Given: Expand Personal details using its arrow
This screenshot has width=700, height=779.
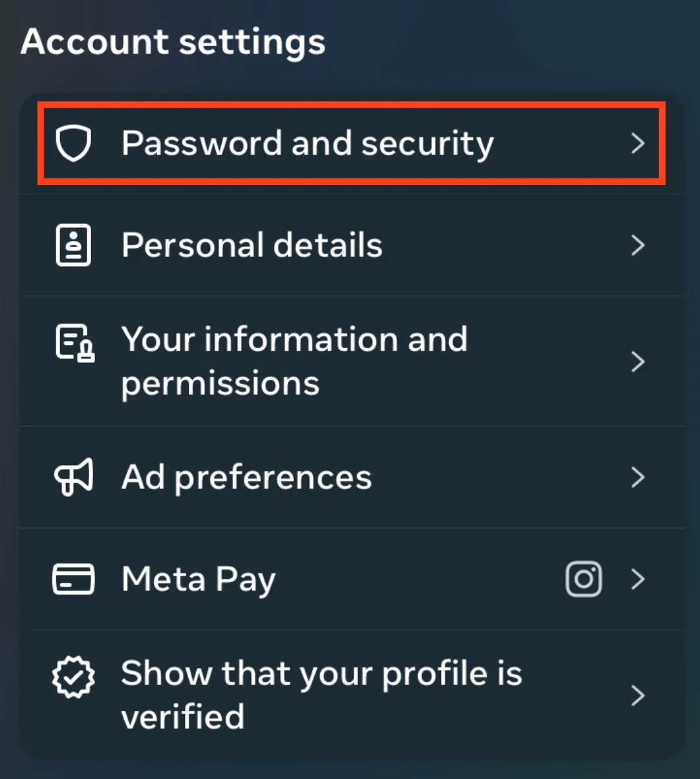Looking at the screenshot, I should [637, 245].
